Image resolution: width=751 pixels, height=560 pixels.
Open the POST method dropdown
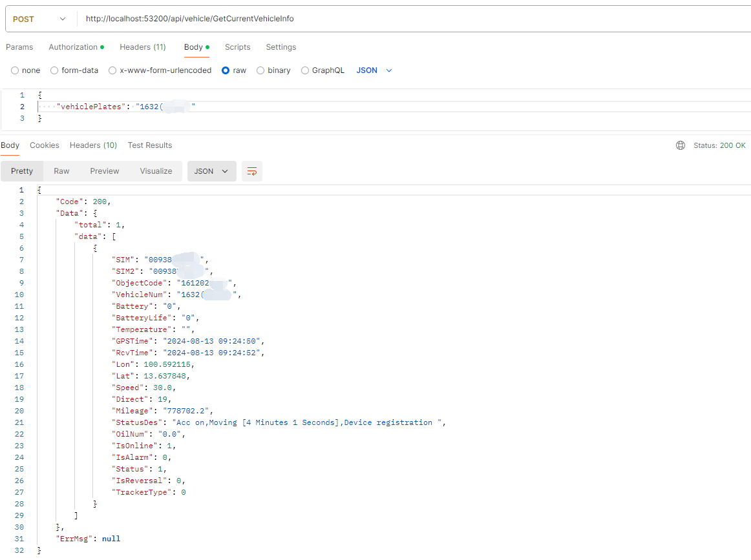39,19
